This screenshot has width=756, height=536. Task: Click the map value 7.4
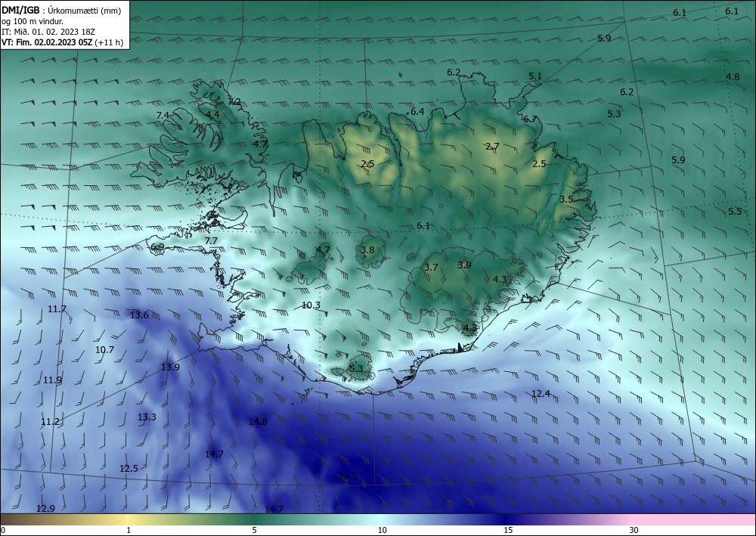tap(163, 115)
